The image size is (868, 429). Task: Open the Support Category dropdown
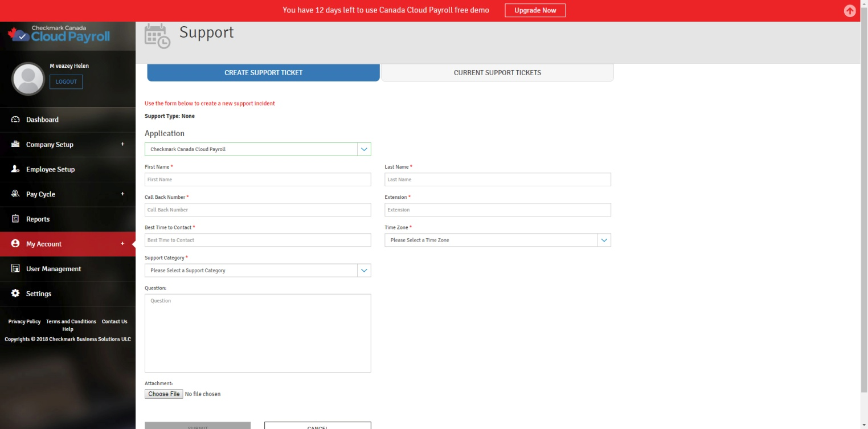coord(257,271)
